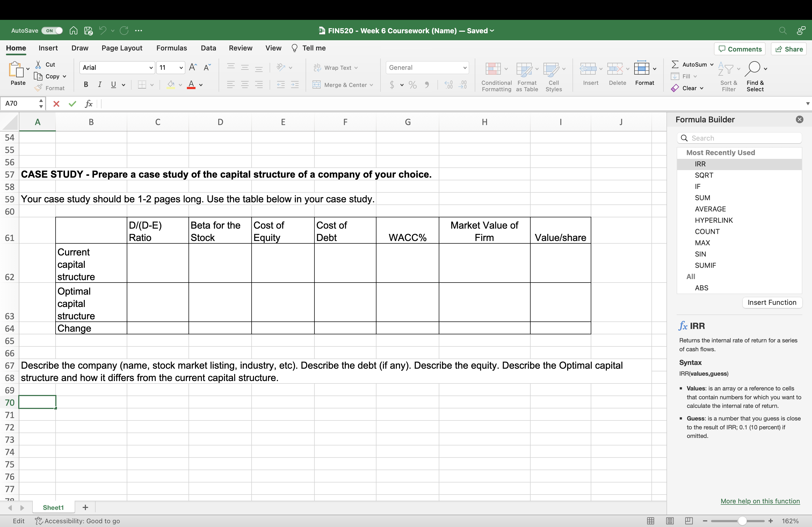The width and height of the screenshot is (812, 527).
Task: Open the number format dropdown showing General
Action: (427, 68)
